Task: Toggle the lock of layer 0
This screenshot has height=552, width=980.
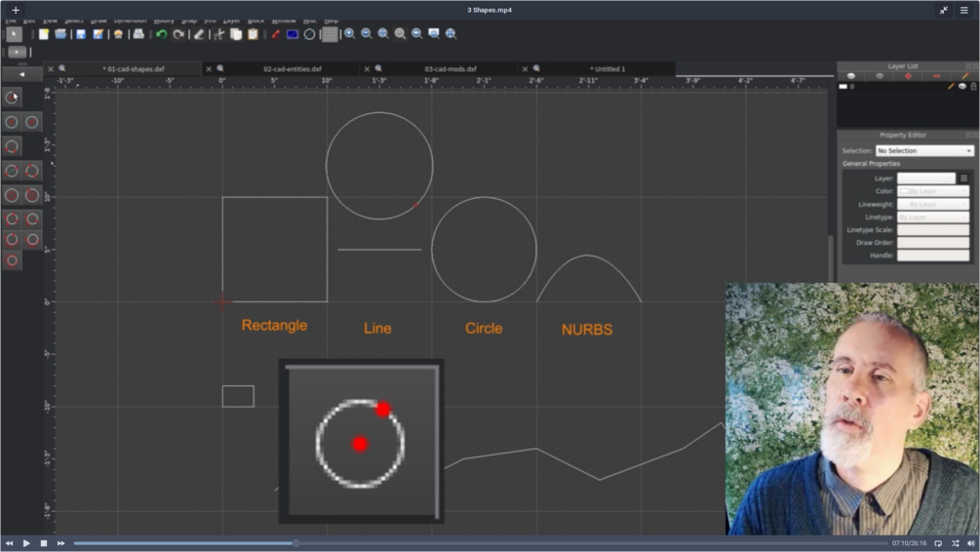Action: click(x=973, y=86)
